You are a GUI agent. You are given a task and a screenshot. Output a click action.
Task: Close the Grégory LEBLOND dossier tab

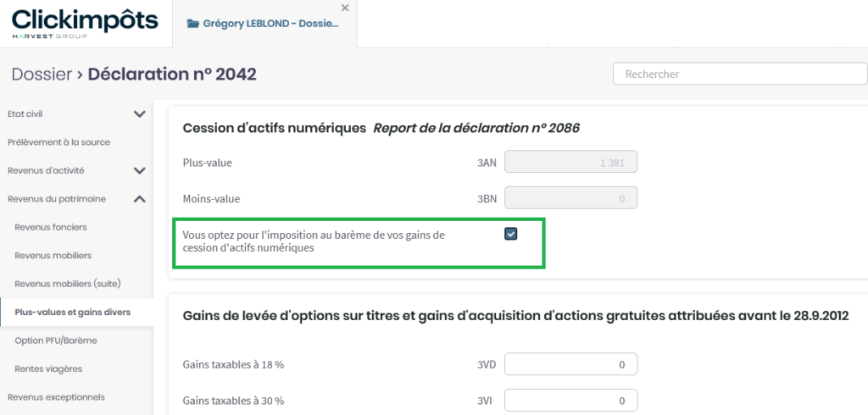point(344,8)
